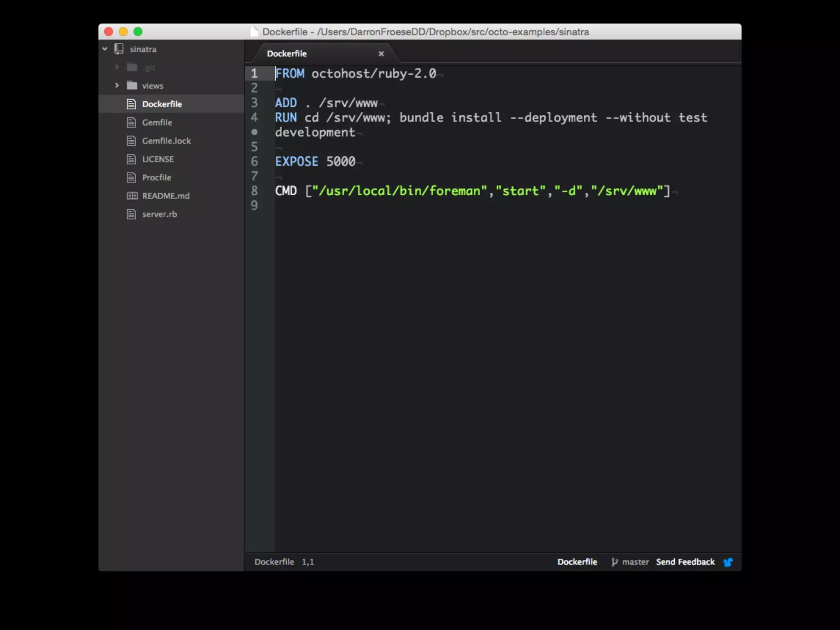Image resolution: width=840 pixels, height=630 pixels.
Task: Open Gemfile.lock in the tree view
Action: coord(166,141)
